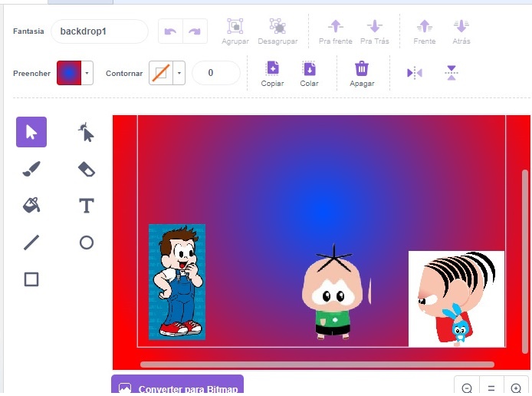Click Converter para Bitmap button
This screenshot has height=396, width=532.
tap(177, 386)
